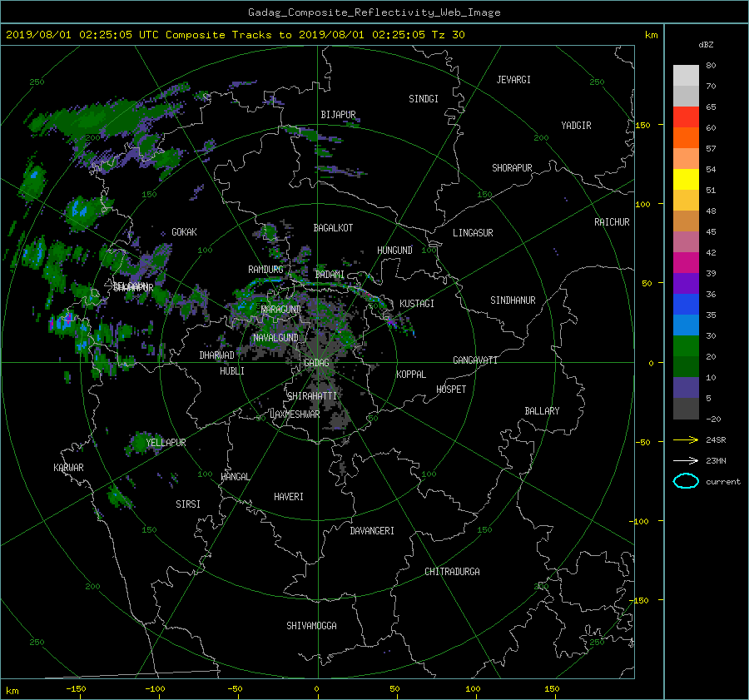The width and height of the screenshot is (749, 700).
Task: Click the 80 dBZ value at the legend top
Action: [x=711, y=66]
